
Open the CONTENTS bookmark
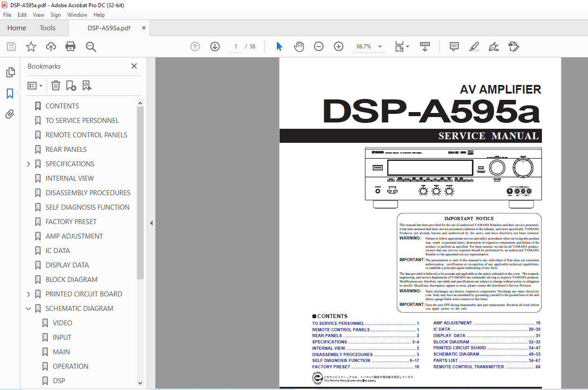point(62,106)
